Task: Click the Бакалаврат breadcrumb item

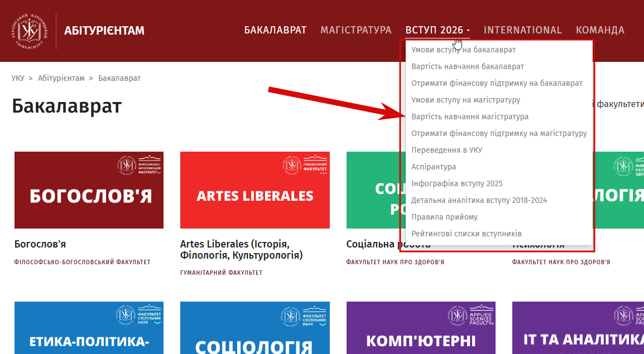Action: click(x=119, y=78)
